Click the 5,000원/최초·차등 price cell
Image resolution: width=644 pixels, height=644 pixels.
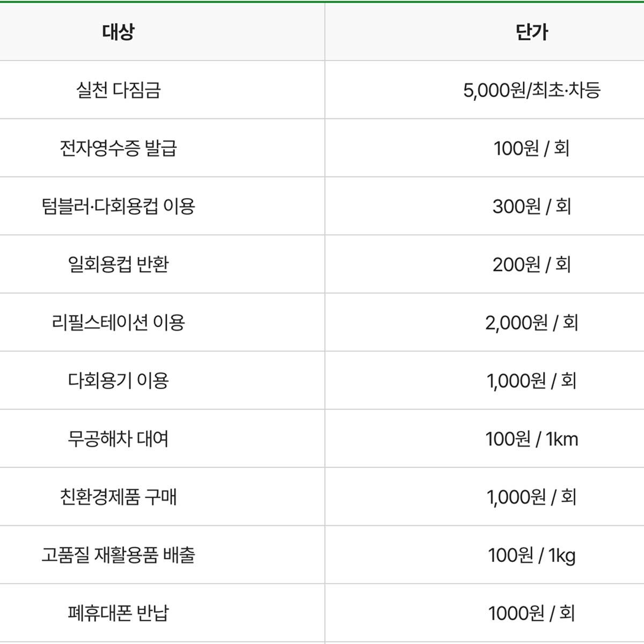[x=532, y=90]
